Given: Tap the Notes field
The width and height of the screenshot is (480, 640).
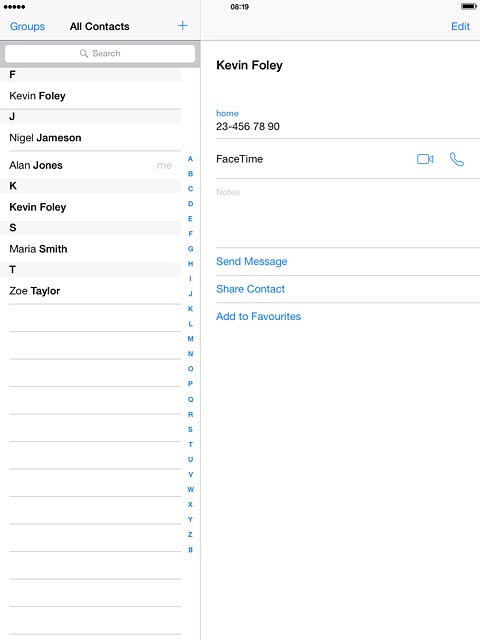Looking at the screenshot, I should (348, 213).
